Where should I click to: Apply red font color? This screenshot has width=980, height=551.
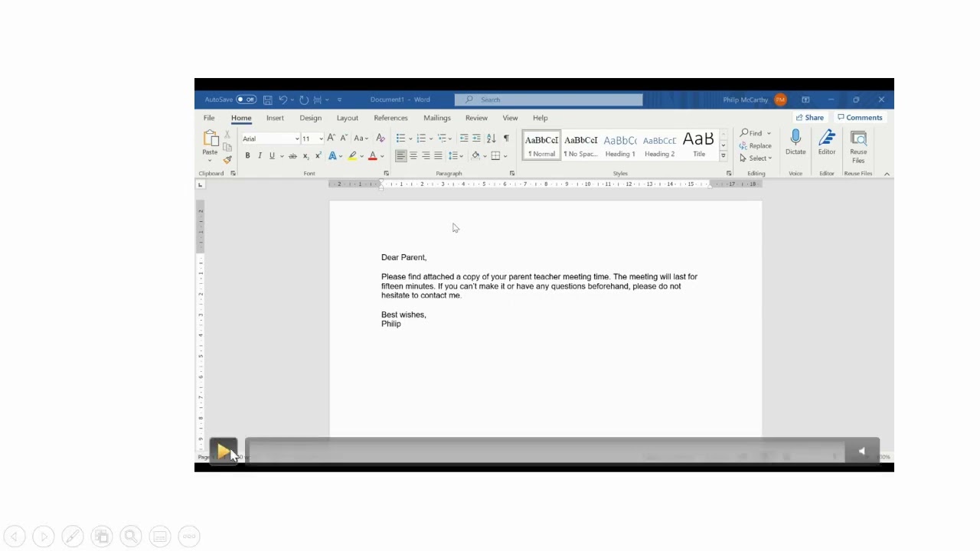point(373,156)
